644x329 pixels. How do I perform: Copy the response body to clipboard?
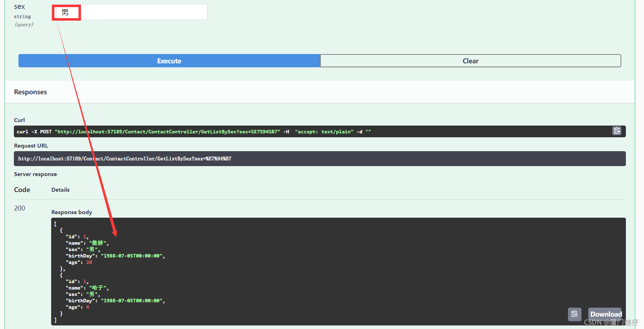[x=574, y=314]
